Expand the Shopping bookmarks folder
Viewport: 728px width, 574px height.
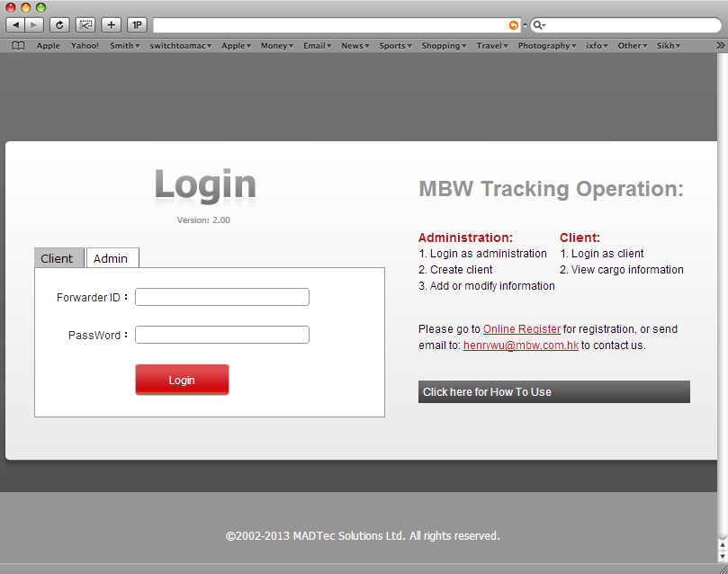pyautogui.click(x=444, y=46)
